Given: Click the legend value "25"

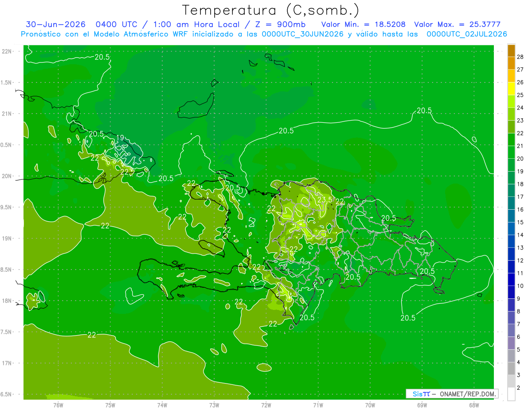Looking at the screenshot, I should (520, 95).
